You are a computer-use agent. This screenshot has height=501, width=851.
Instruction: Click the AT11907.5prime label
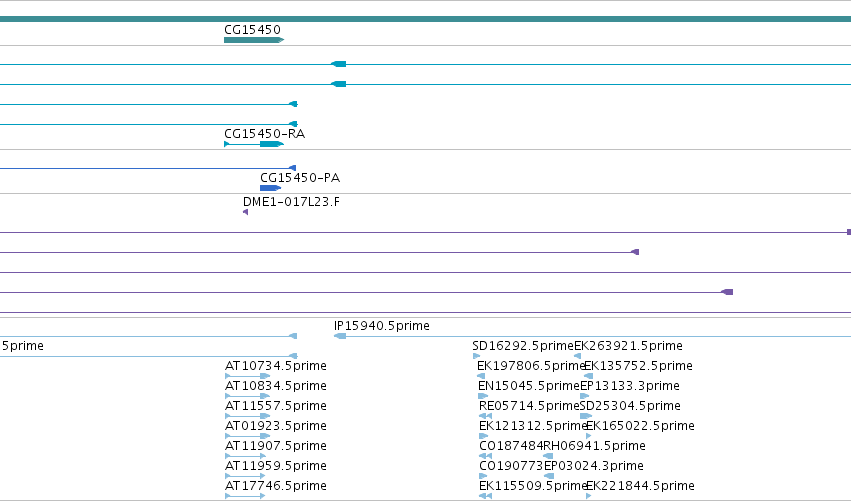coord(276,446)
